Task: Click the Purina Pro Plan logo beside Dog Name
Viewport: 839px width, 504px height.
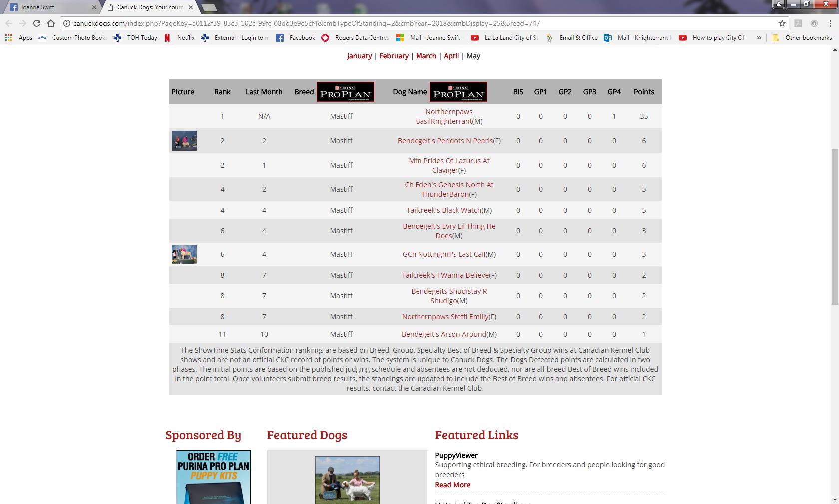Action: click(x=458, y=92)
